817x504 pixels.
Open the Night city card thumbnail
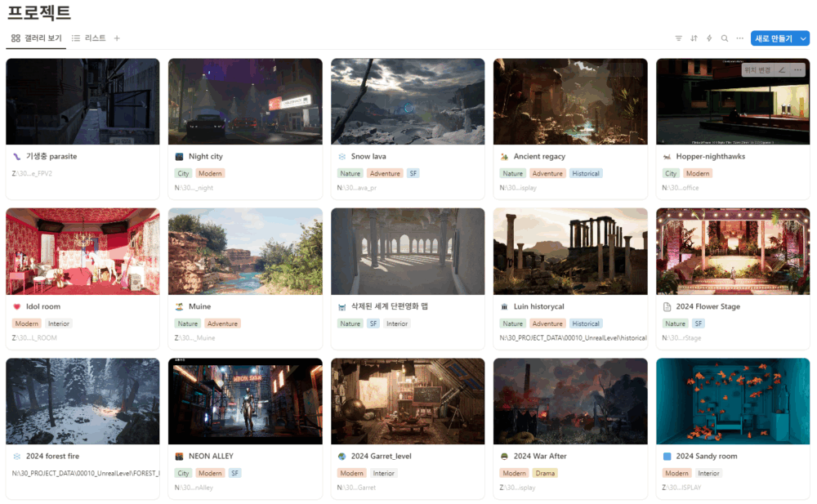(x=245, y=101)
